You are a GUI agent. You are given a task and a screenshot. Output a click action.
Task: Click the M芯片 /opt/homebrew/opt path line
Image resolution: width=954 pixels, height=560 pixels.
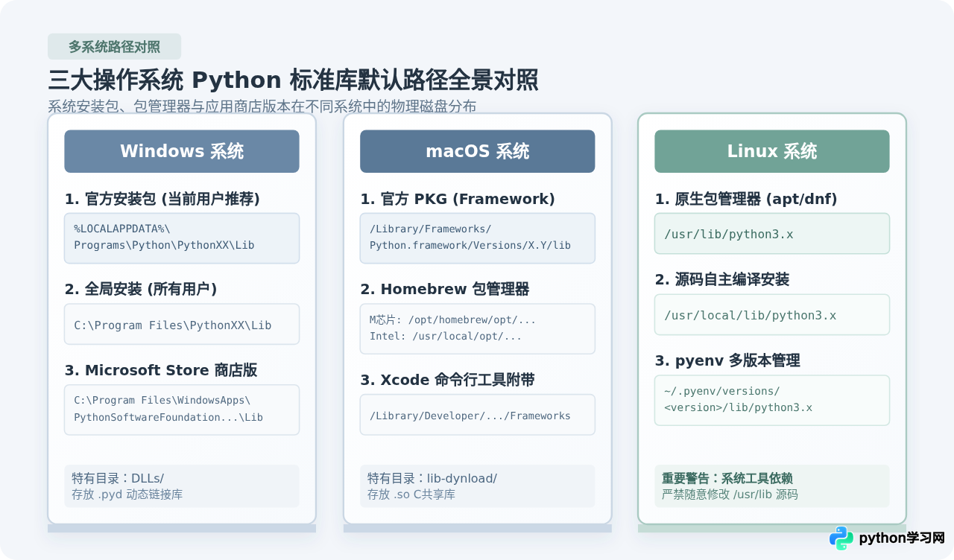[452, 319]
